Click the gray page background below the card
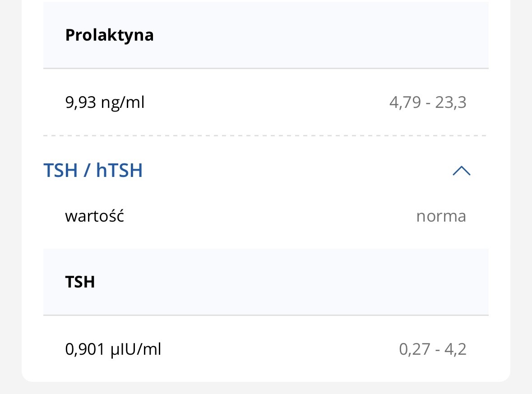This screenshot has width=532, height=394. [265, 388]
